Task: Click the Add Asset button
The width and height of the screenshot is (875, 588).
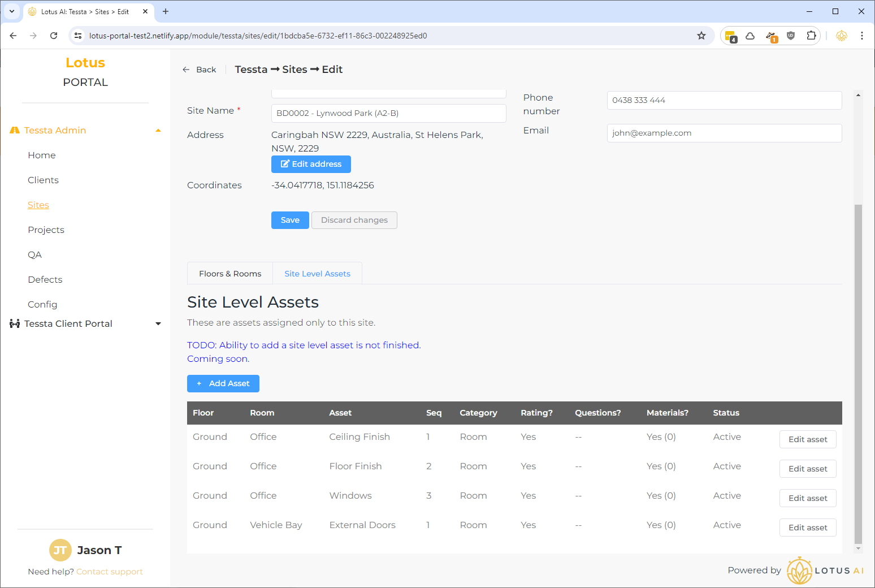Action: [223, 383]
